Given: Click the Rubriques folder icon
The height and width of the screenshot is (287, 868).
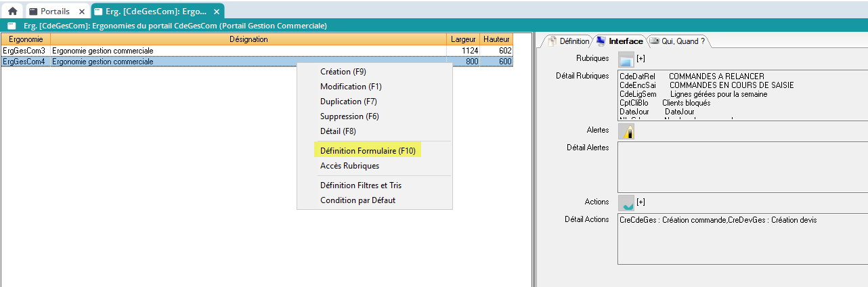Looking at the screenshot, I should pos(626,59).
